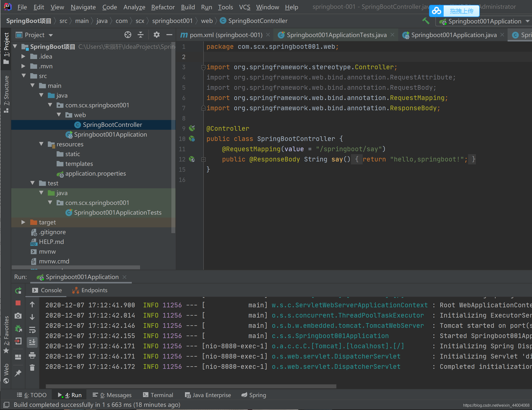This screenshot has height=410, width=532.
Task: Open the Terminal tool window
Action: tap(158, 395)
